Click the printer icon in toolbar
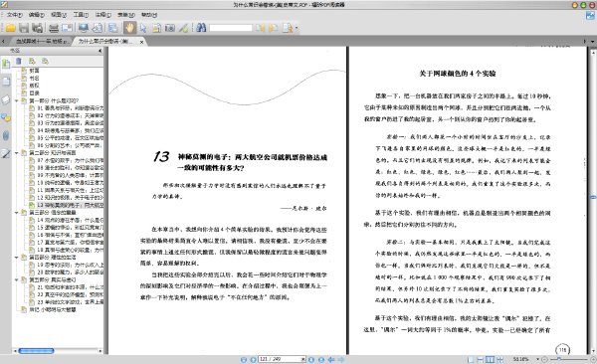Viewport: 597px width, 364px height. click(54, 28)
